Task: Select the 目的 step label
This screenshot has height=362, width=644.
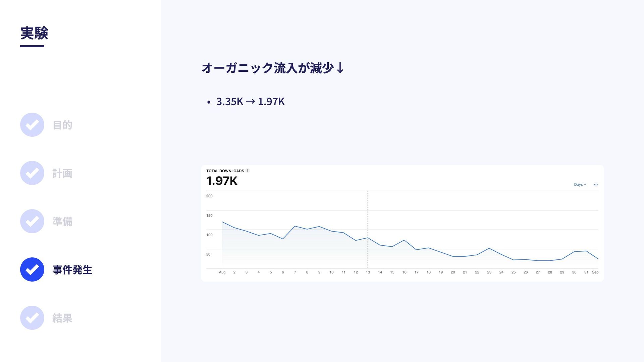Action: [x=62, y=125]
